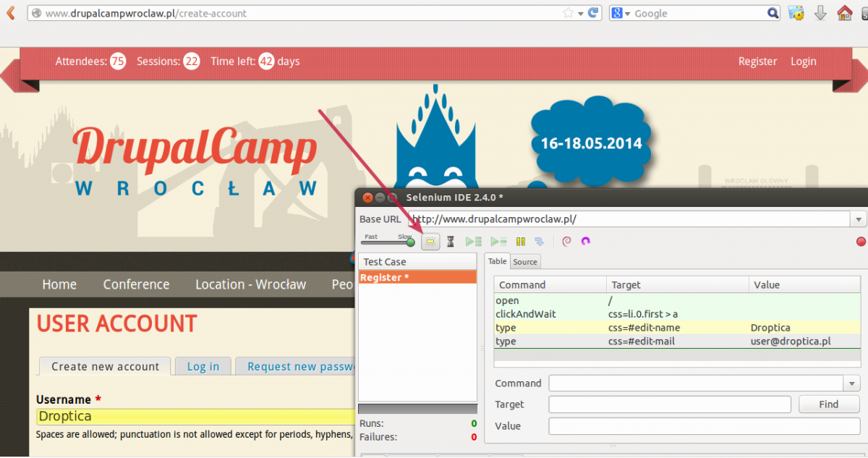Click the search magnifier icon in the search box
Screen dimensions: 868x458
coord(773,13)
